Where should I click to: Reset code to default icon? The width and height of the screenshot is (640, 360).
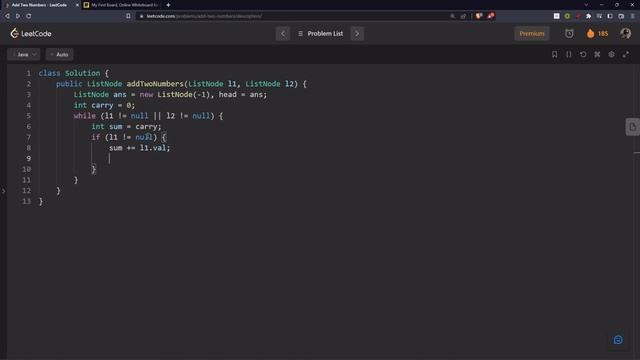coord(583,54)
